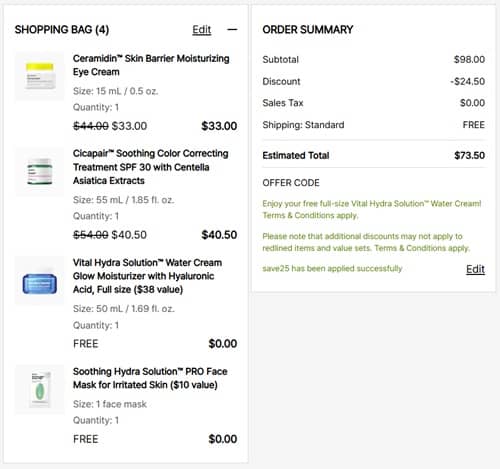View the Soothing Hydra Face Mask image
This screenshot has width=500, height=469.
point(40,389)
